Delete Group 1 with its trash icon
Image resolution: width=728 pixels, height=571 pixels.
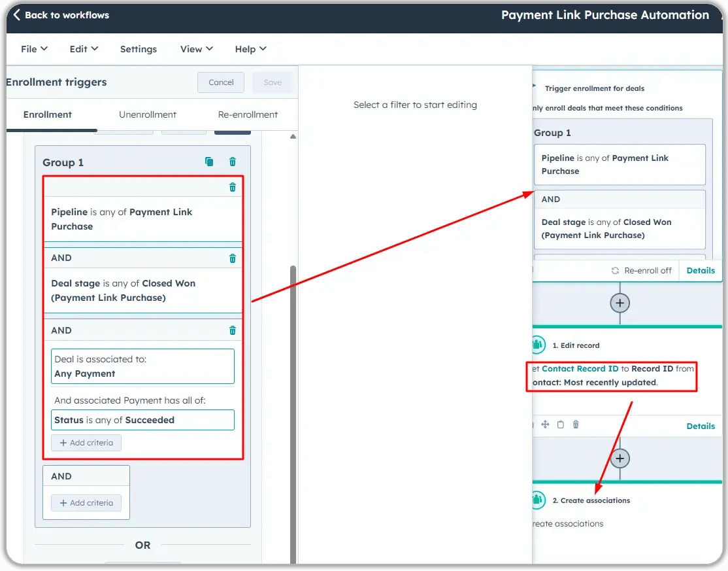coord(232,162)
